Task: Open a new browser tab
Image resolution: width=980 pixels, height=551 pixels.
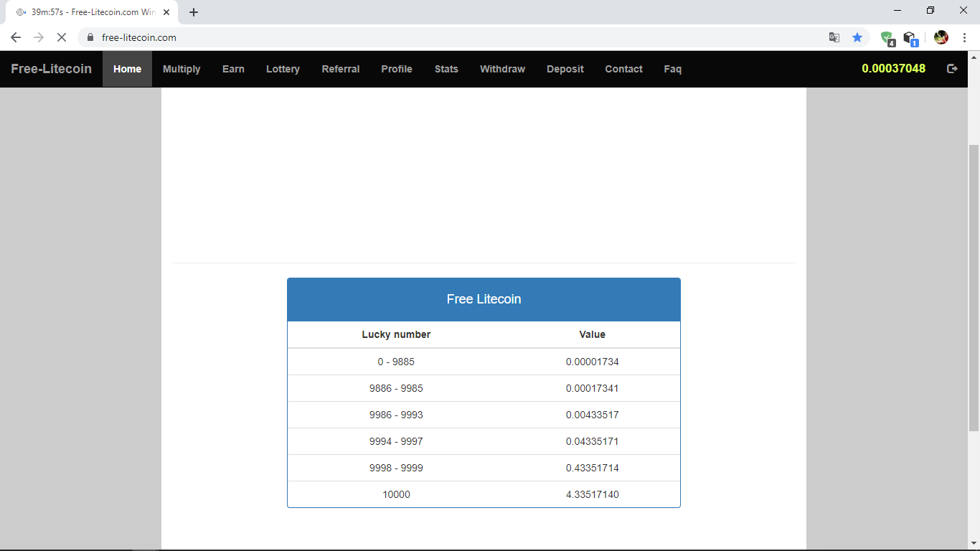Action: pos(194,12)
